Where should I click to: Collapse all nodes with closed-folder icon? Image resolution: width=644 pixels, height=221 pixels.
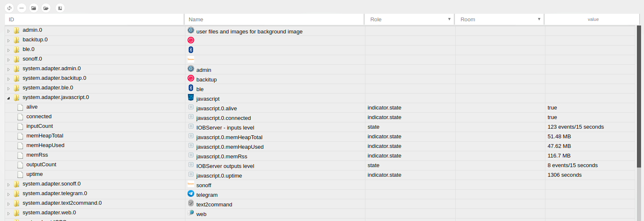pos(34,8)
